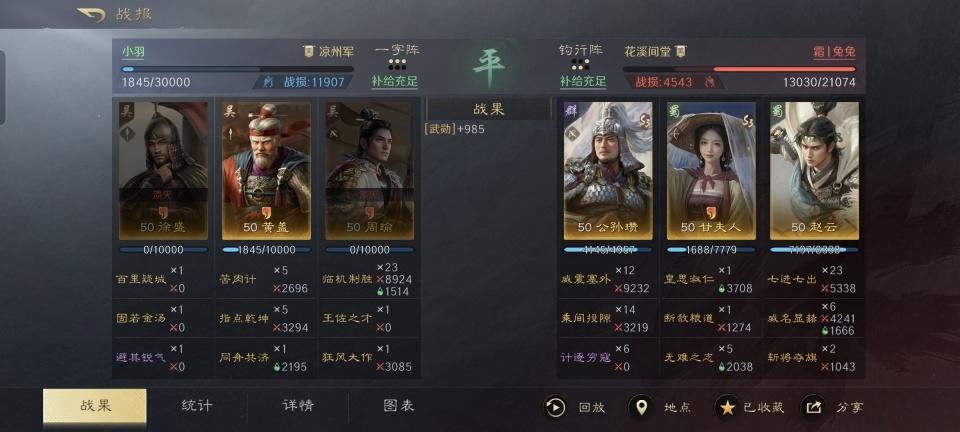This screenshot has width=960, height=432.
Task: Open 黄盖 general portrait card
Action: tap(266, 171)
